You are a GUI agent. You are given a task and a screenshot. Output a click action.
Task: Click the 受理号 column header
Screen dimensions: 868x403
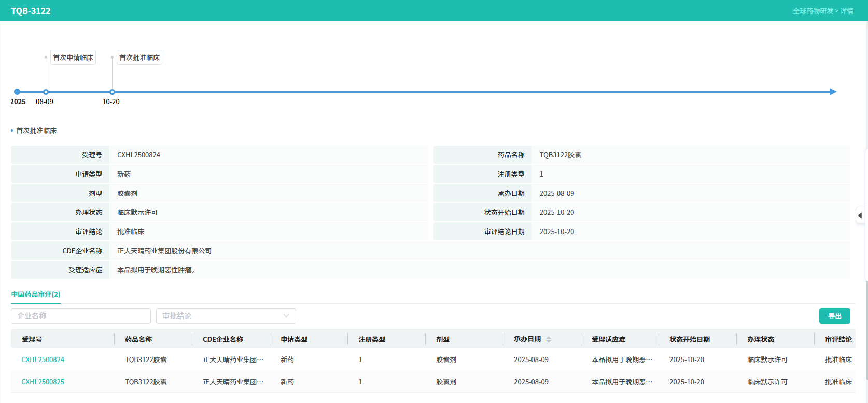click(x=32, y=339)
